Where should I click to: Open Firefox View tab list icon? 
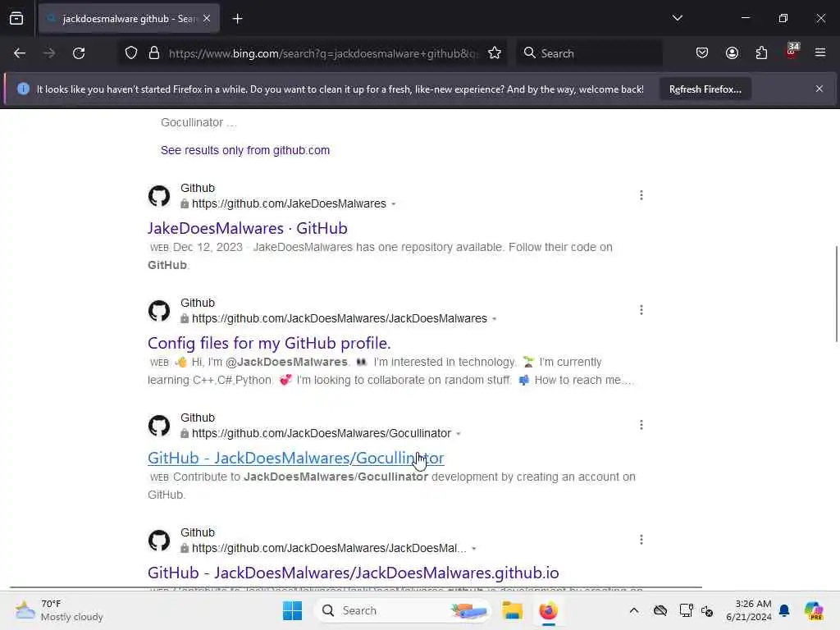point(16,19)
